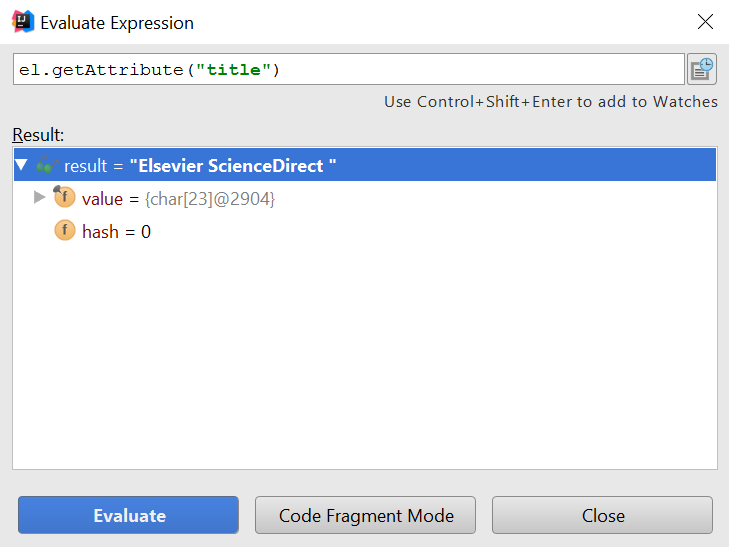
Task: Select the "Elsevier ScienceDirect" result row
Action: tap(232, 165)
